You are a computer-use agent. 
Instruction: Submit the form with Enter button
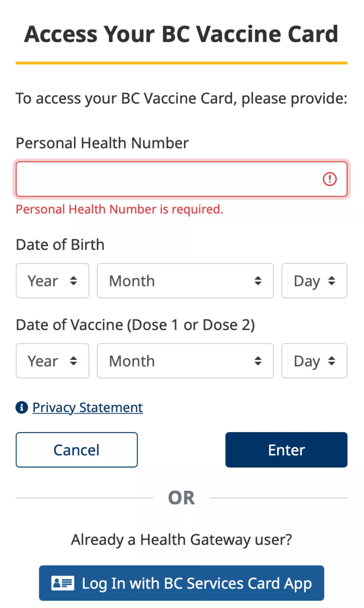pyautogui.click(x=286, y=450)
